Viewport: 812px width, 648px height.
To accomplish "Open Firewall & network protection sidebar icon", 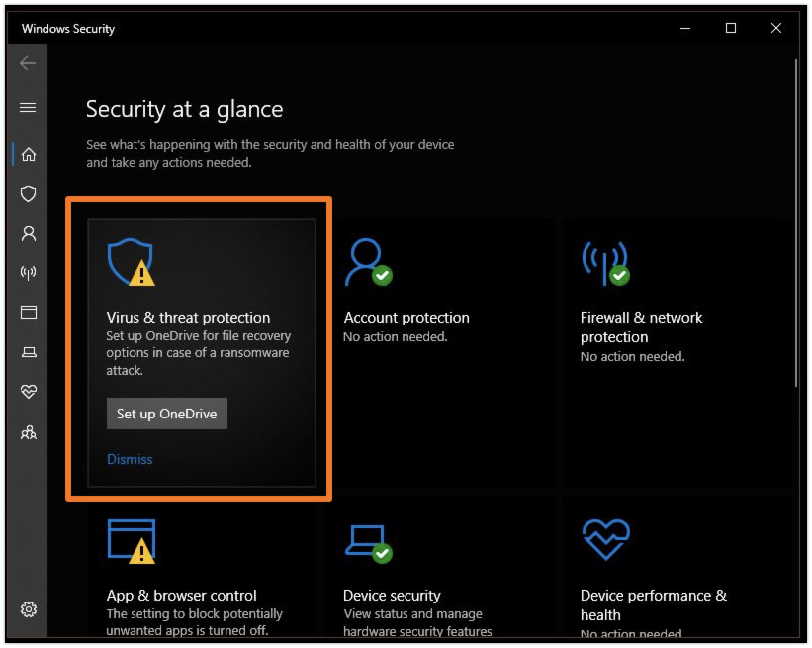I will point(29,273).
